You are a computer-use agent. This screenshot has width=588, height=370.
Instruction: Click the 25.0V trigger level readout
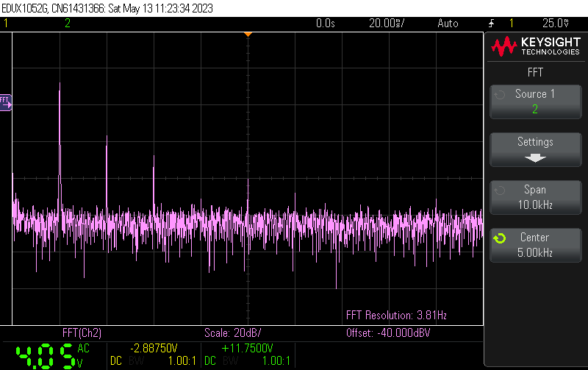556,24
